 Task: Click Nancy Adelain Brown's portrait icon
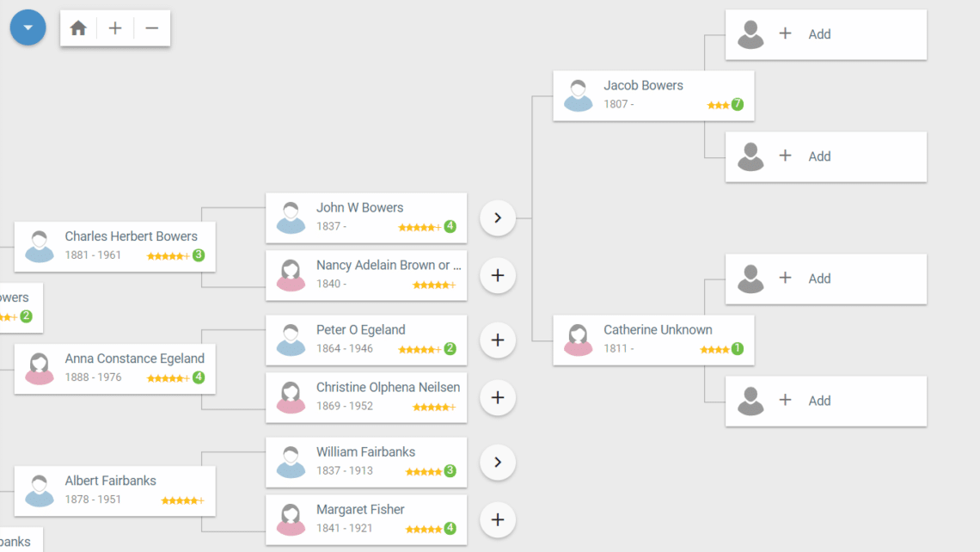(291, 275)
